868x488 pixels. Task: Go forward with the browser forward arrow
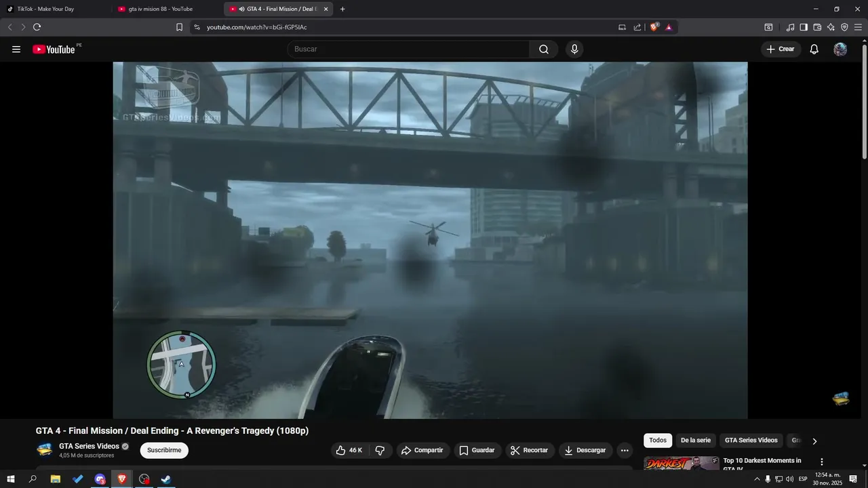click(23, 27)
